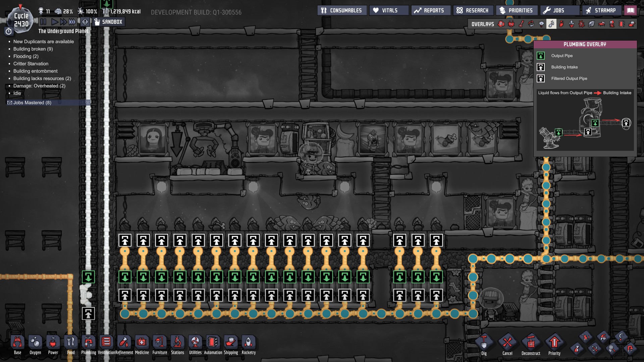Toggle Sandbox mode button
This screenshot has height=362, width=644.
[x=108, y=22]
